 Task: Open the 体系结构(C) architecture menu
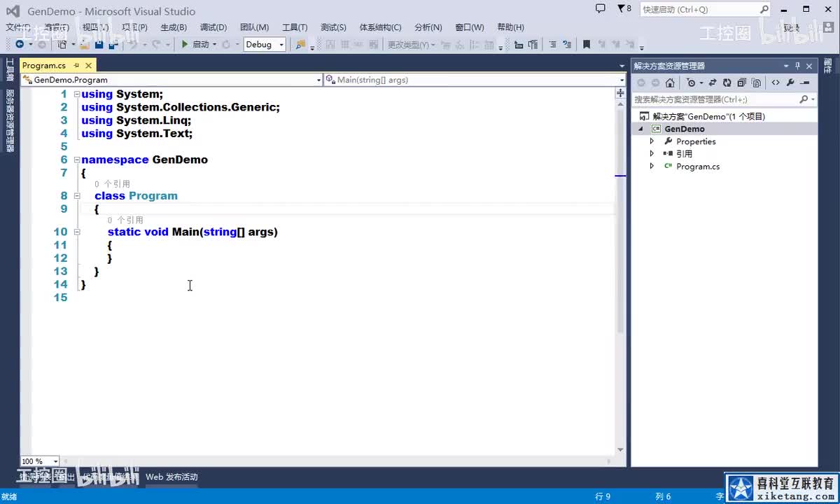pyautogui.click(x=381, y=27)
